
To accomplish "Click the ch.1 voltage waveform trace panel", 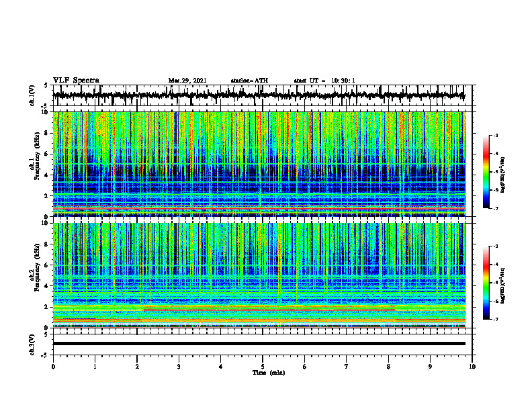I will (x=262, y=95).
